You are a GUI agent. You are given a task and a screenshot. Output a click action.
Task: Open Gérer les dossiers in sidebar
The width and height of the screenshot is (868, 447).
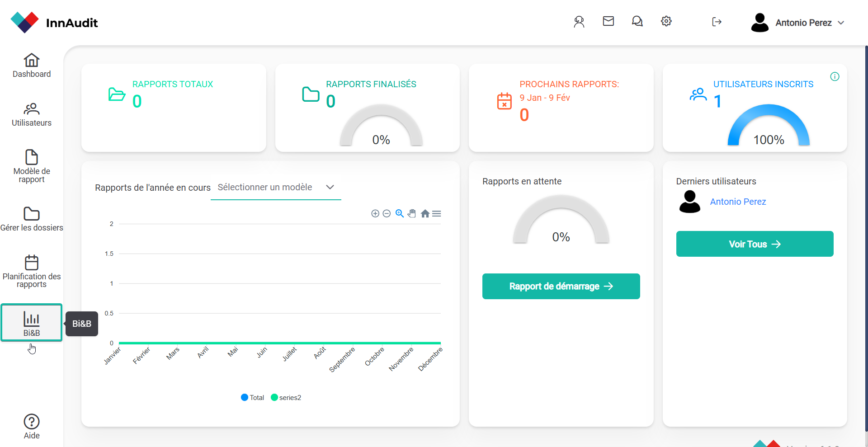tap(32, 219)
